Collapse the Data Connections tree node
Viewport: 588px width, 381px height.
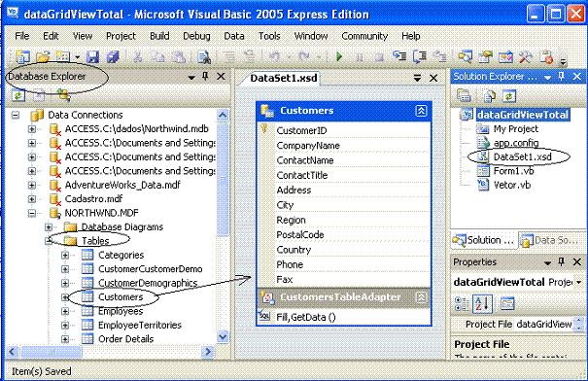click(16, 115)
